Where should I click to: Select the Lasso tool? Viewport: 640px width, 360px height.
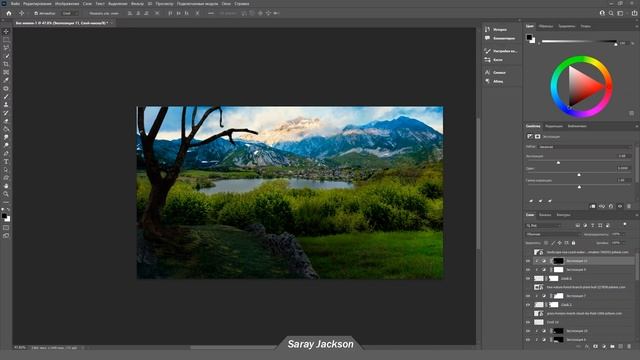pos(6,48)
